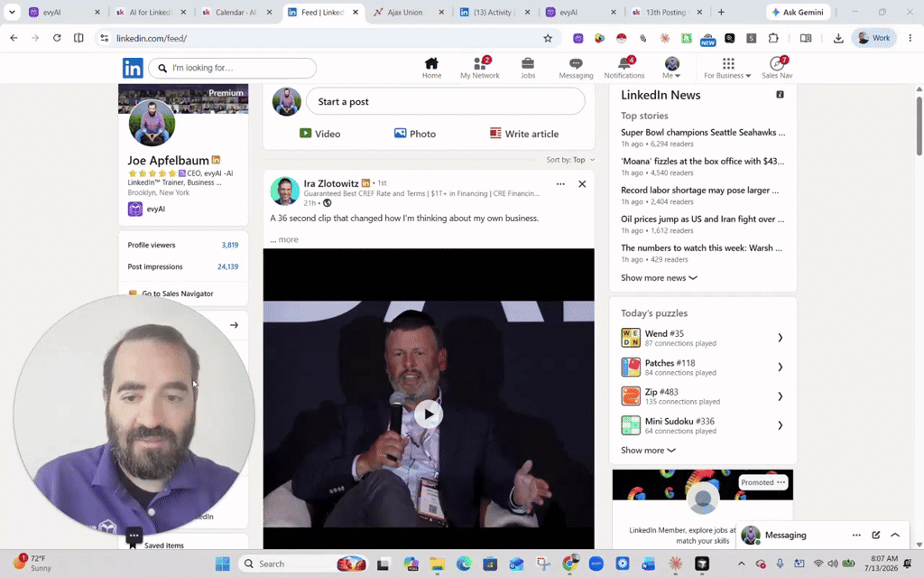Open Sales Nav from the top bar

[x=777, y=68]
